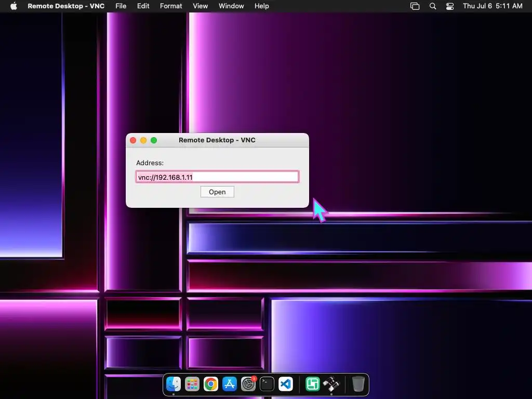Open the Window menu
Screen dimensions: 532x399
[x=231, y=6]
